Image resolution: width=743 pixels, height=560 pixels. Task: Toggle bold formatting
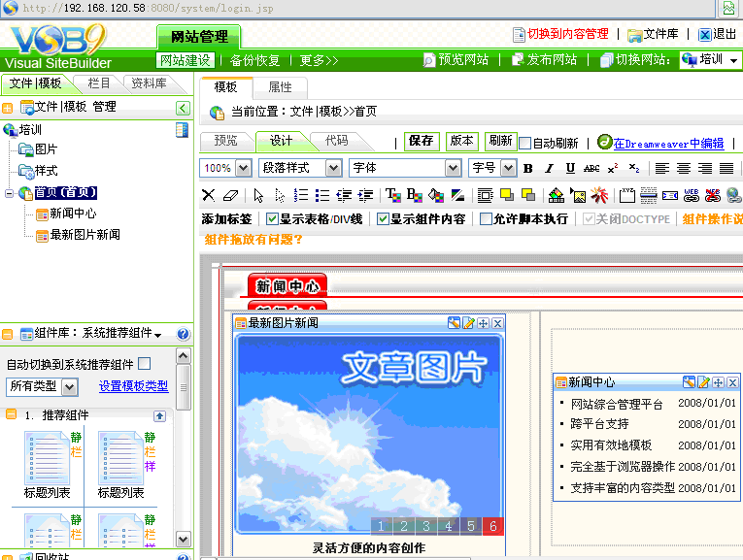click(x=528, y=168)
